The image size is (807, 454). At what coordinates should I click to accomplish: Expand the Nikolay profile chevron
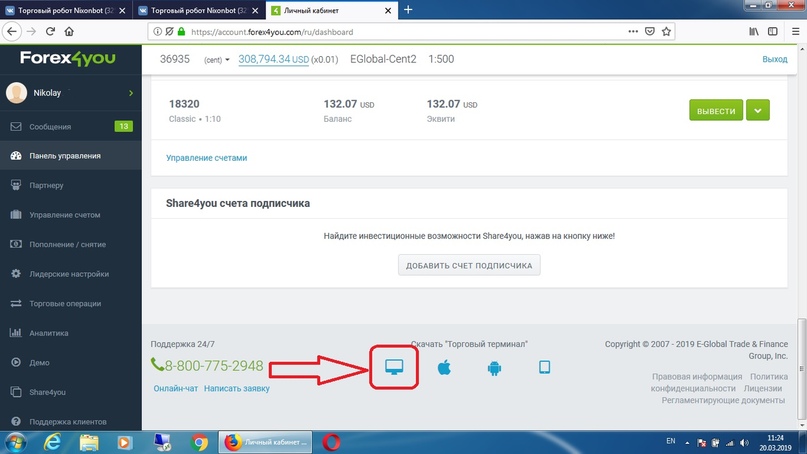pos(131,93)
